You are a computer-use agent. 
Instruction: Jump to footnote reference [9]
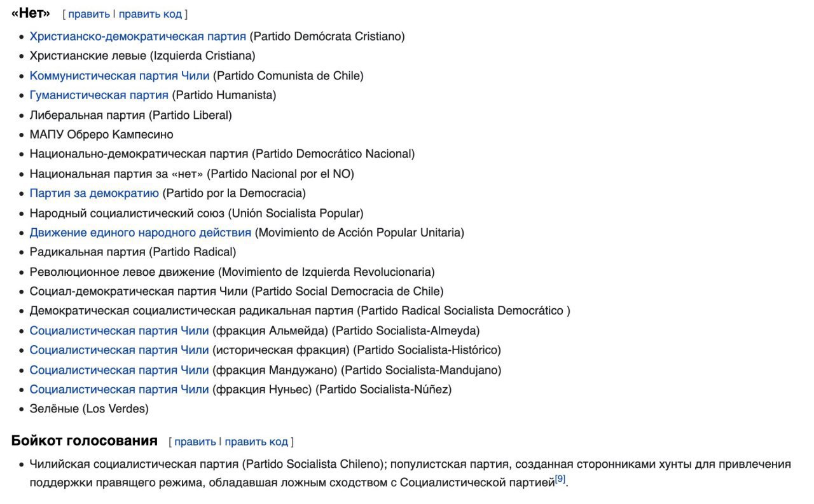click(560, 479)
